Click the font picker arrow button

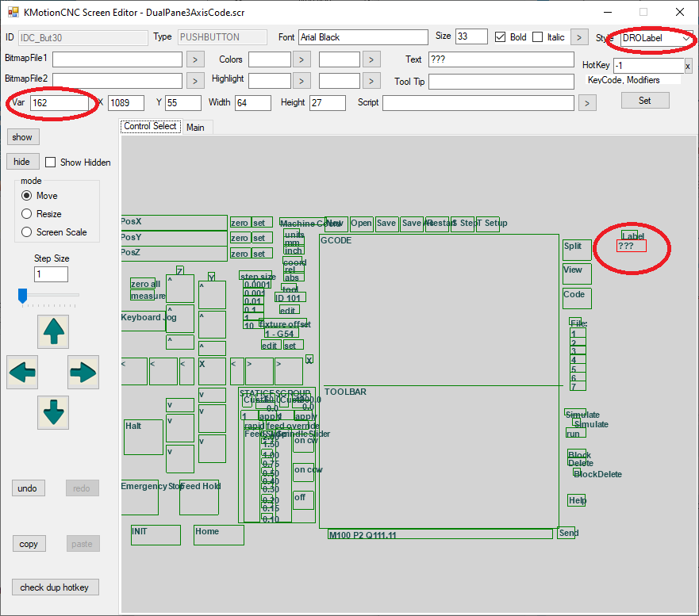pyautogui.click(x=579, y=37)
